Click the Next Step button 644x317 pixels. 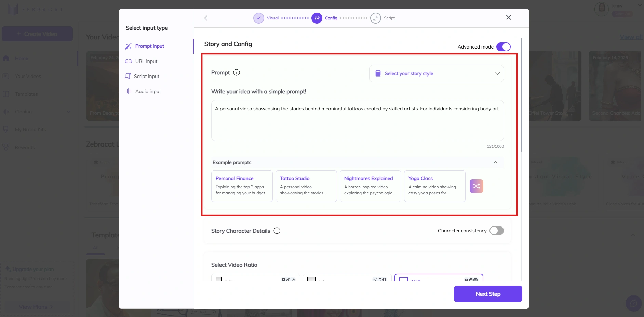[488, 294]
